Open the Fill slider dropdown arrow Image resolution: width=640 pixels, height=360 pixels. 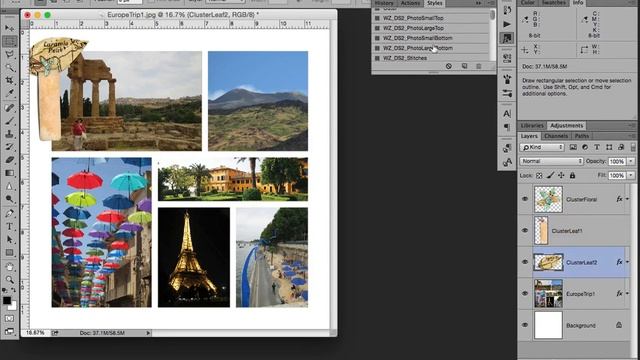[631, 176]
